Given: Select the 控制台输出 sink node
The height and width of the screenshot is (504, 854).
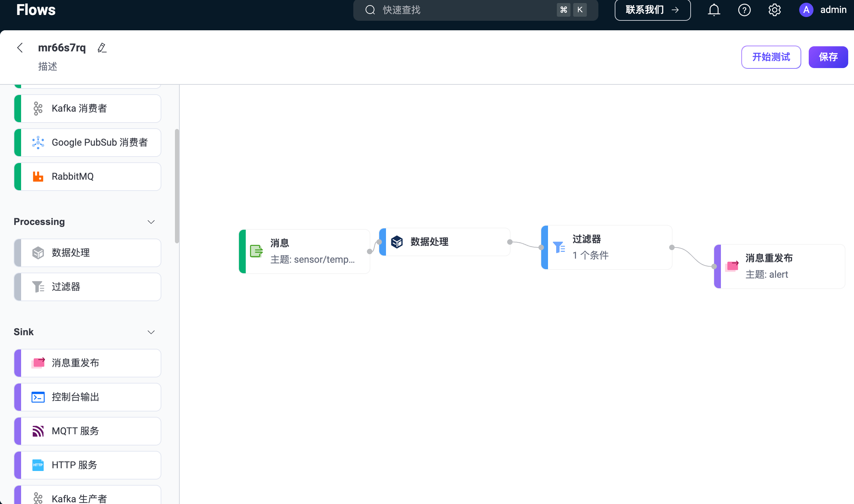Looking at the screenshot, I should click(87, 397).
